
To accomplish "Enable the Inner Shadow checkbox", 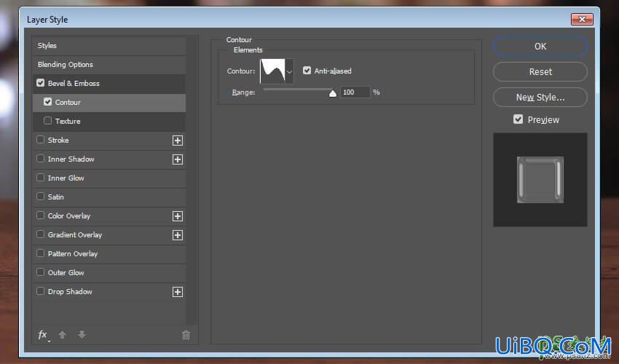I will click(40, 158).
